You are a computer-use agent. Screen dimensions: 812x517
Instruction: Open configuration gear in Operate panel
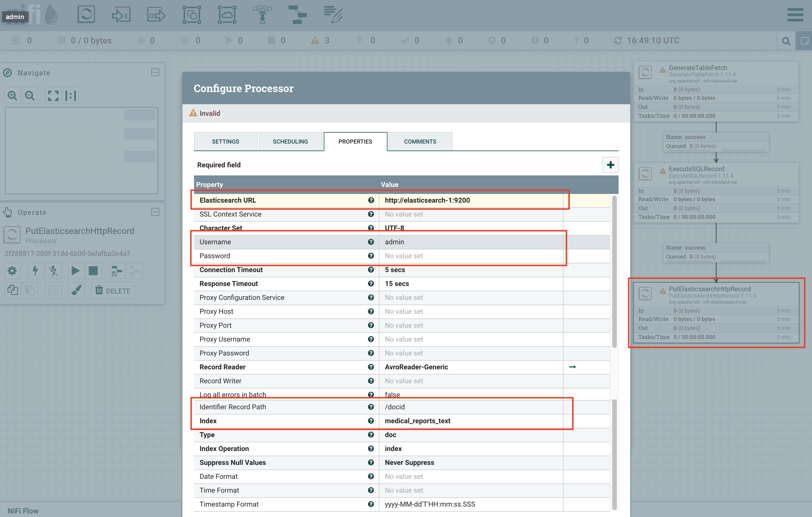(x=12, y=271)
